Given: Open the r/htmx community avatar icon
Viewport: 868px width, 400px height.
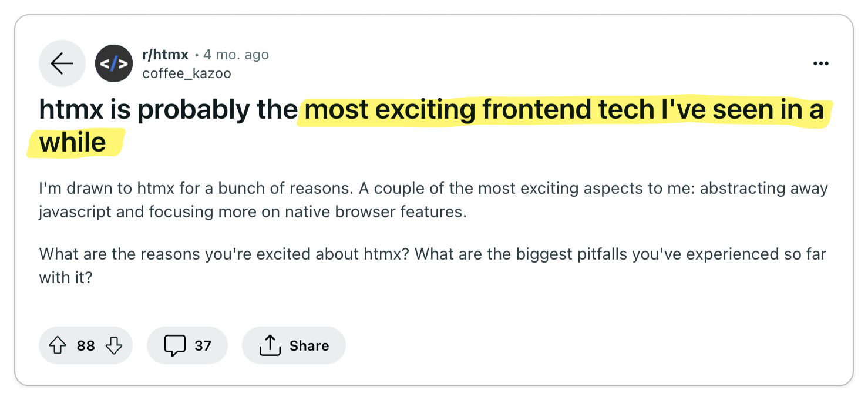Looking at the screenshot, I should pos(114,63).
